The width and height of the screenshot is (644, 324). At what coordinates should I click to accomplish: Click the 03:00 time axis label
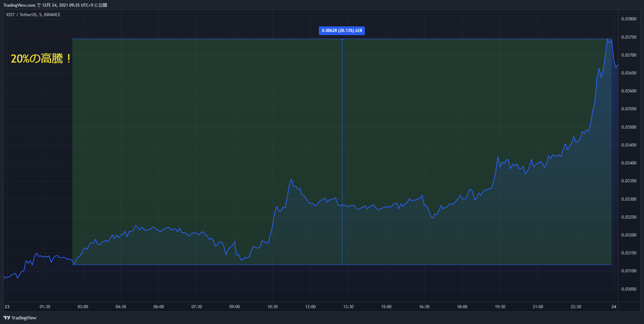point(83,307)
